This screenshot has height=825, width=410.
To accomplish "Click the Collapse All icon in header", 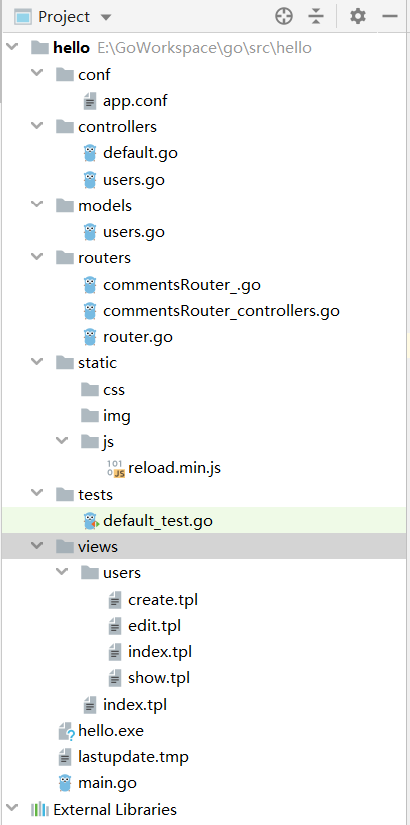I will pos(316,17).
